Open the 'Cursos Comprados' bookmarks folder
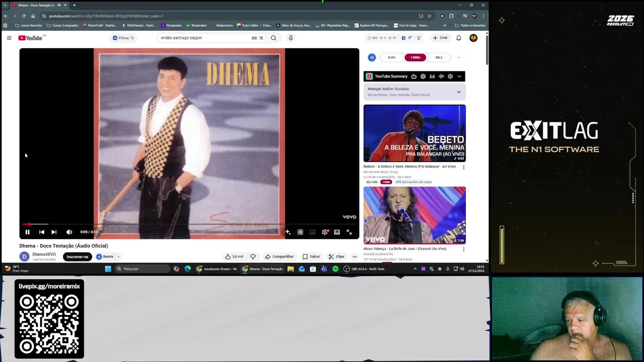The width and height of the screenshot is (644, 362). tap(62, 25)
